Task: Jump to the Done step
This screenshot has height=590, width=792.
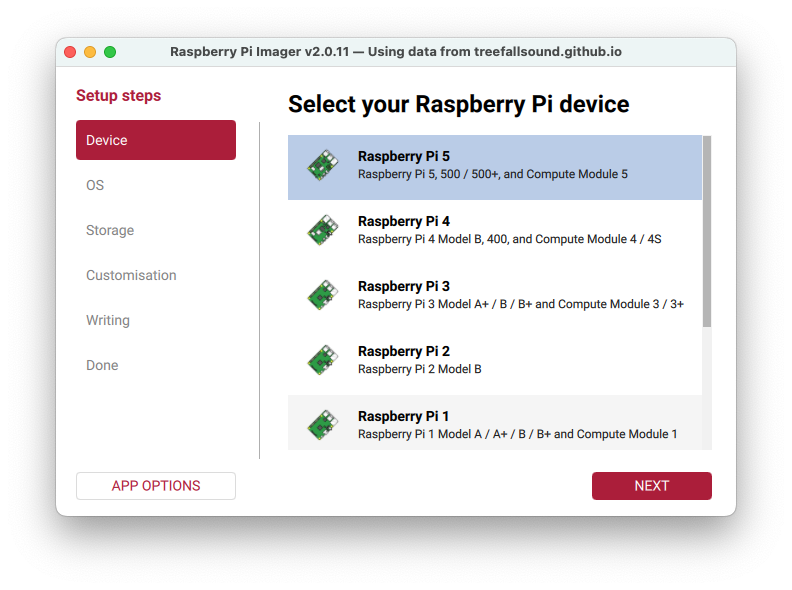Action: click(102, 365)
